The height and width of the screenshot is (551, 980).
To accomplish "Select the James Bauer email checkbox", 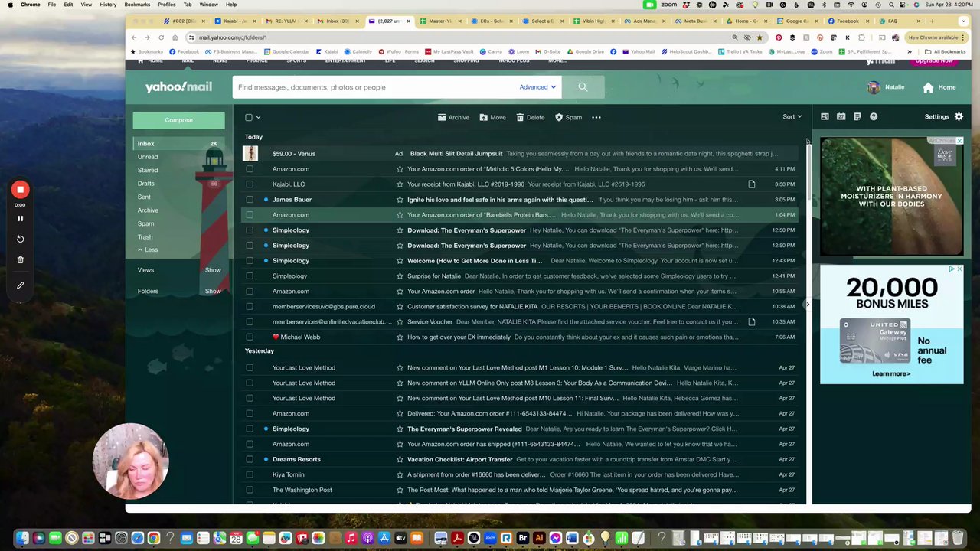I will (250, 200).
